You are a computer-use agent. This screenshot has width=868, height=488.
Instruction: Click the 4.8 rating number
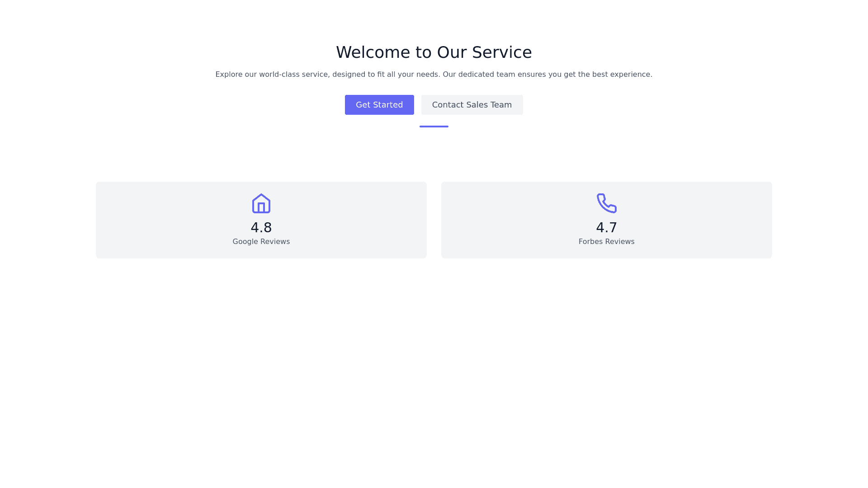(261, 227)
